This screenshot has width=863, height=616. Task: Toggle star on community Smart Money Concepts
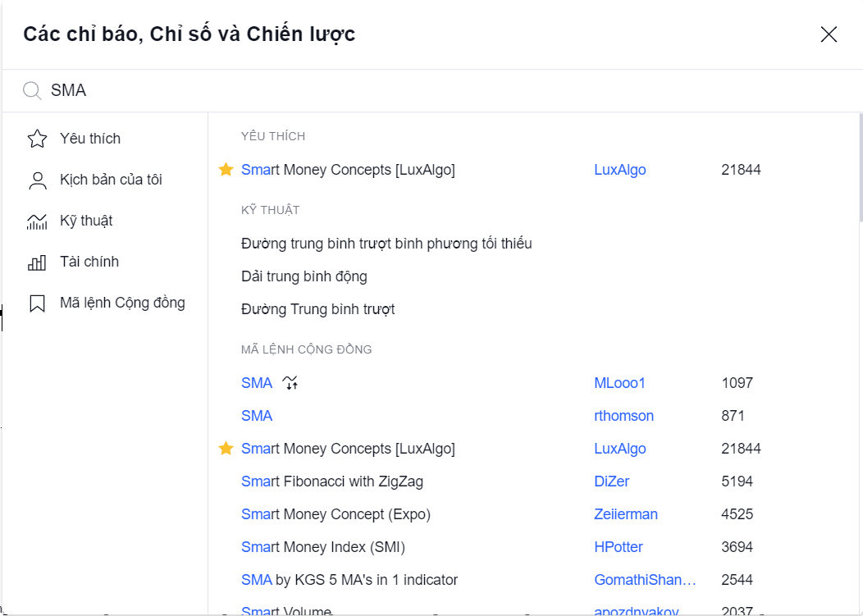pos(226,449)
